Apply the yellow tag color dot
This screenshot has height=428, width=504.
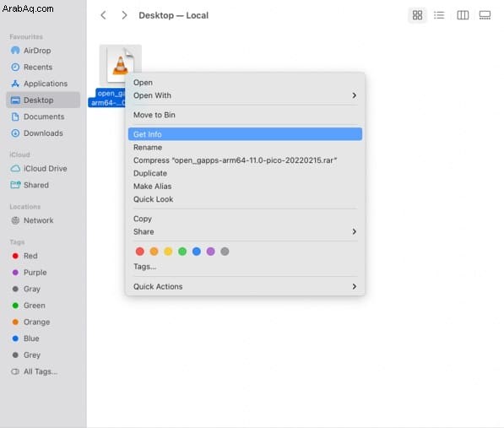pos(168,252)
